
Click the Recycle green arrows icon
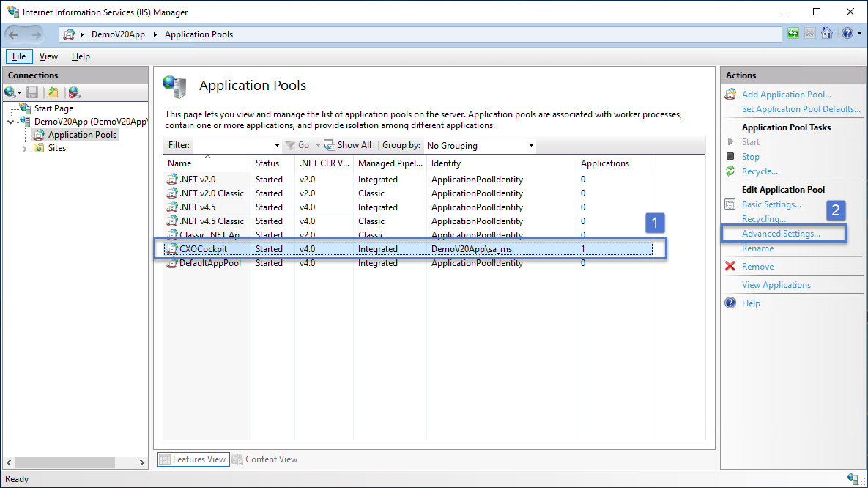[x=730, y=171]
